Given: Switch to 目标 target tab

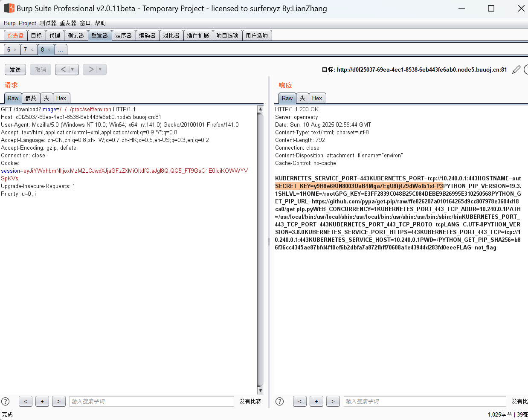Looking at the screenshot, I should click(36, 35).
